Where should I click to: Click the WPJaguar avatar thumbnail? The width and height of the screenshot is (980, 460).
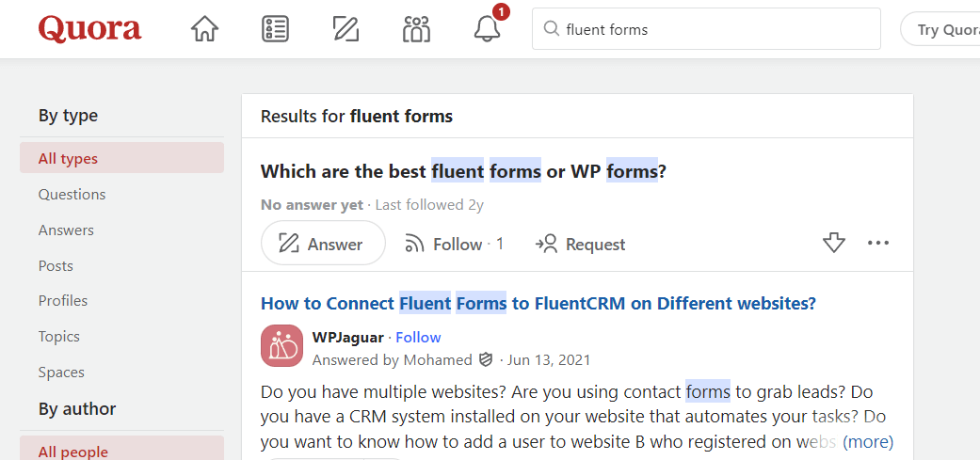click(x=281, y=346)
